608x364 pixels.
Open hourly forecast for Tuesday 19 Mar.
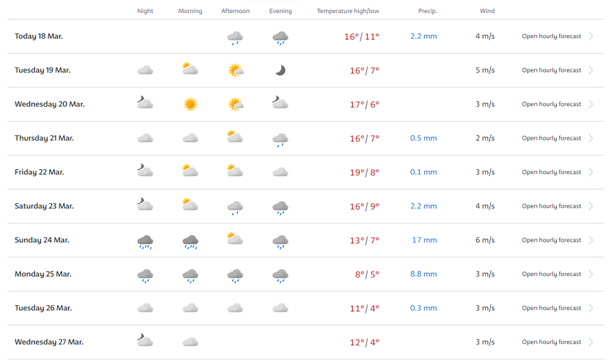pyautogui.click(x=551, y=70)
